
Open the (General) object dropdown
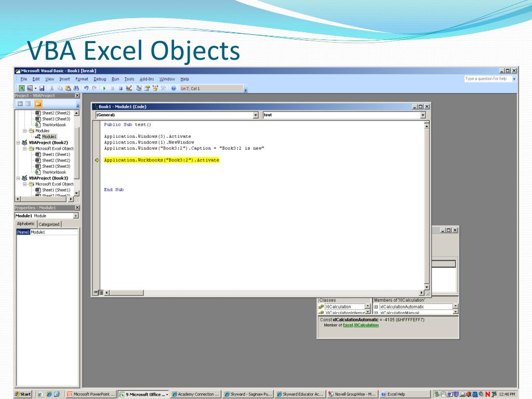click(256, 115)
